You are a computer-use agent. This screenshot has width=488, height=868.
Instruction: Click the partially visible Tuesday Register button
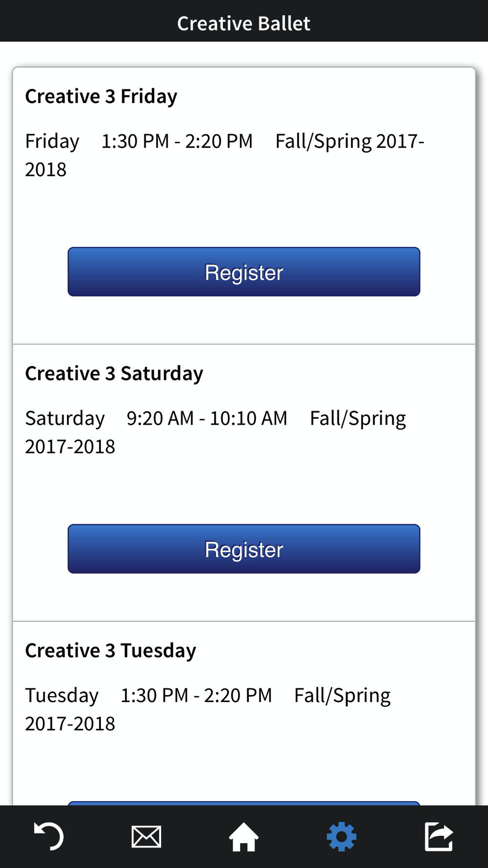coord(244,803)
